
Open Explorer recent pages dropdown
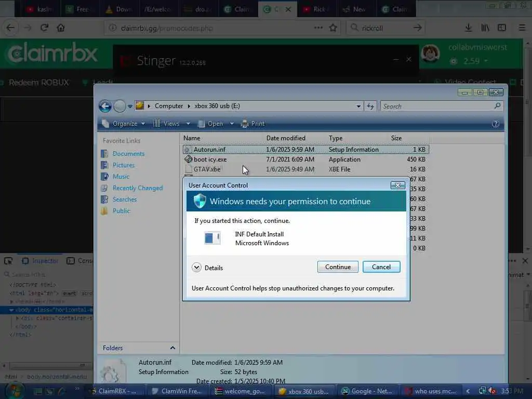pyautogui.click(x=130, y=107)
